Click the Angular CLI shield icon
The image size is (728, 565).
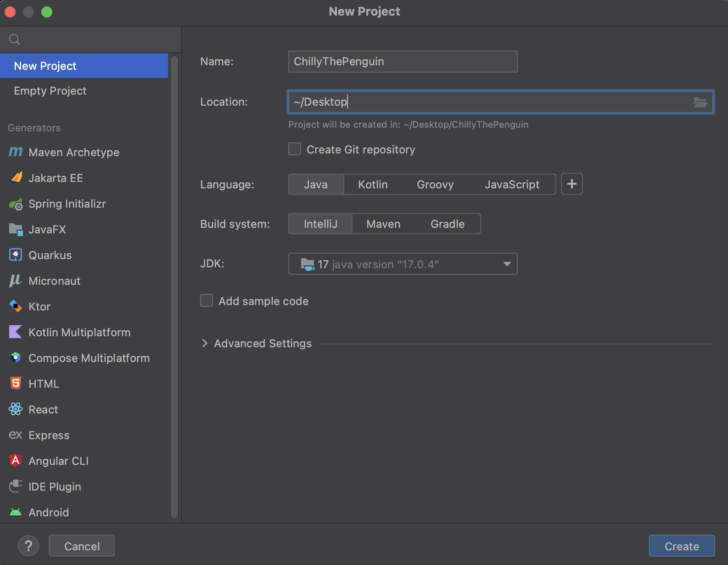[16, 461]
